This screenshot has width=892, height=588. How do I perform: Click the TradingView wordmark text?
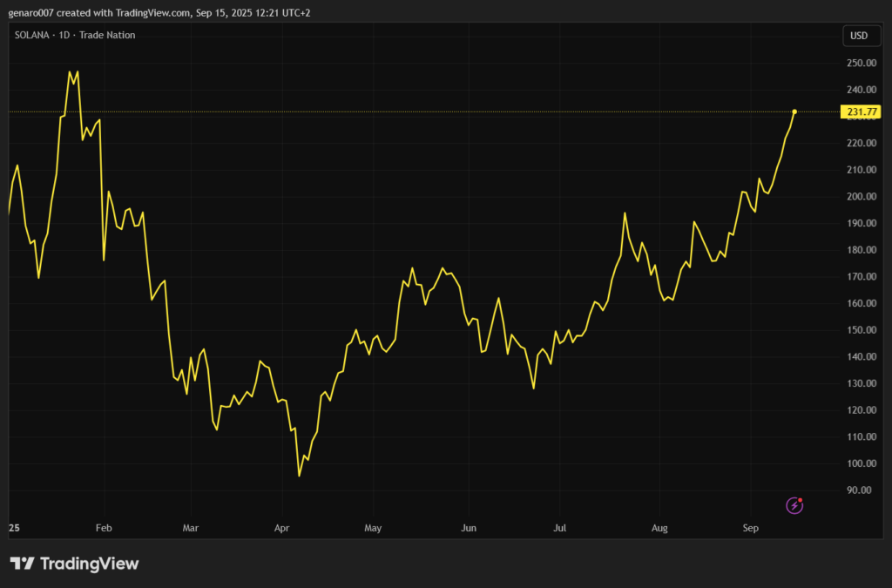click(x=89, y=564)
